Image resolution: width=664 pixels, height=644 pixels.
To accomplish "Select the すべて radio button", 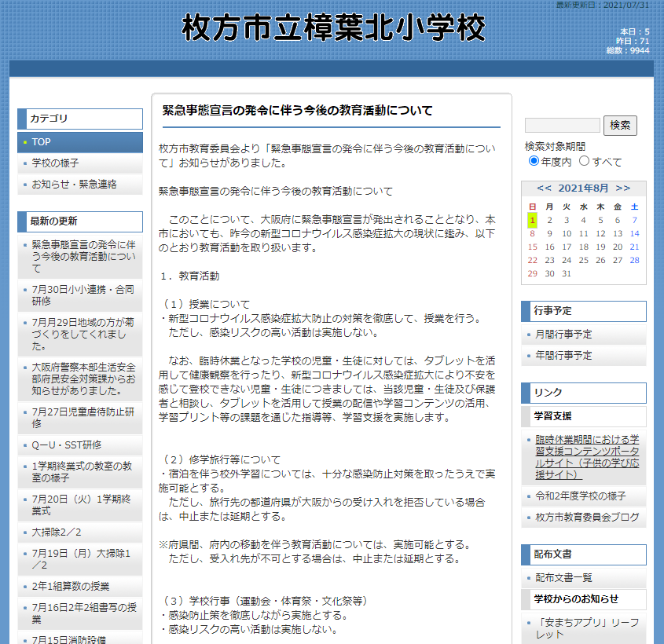I will click(x=584, y=161).
